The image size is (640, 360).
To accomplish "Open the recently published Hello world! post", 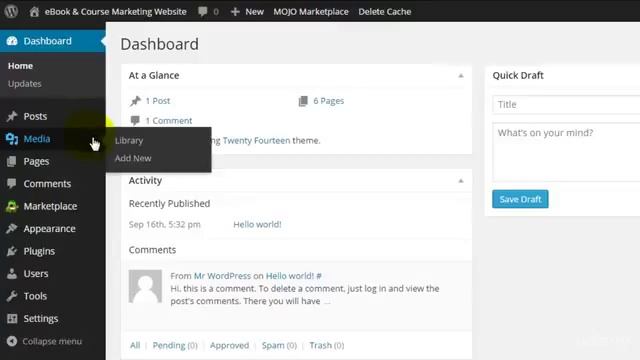I will (x=257, y=224).
